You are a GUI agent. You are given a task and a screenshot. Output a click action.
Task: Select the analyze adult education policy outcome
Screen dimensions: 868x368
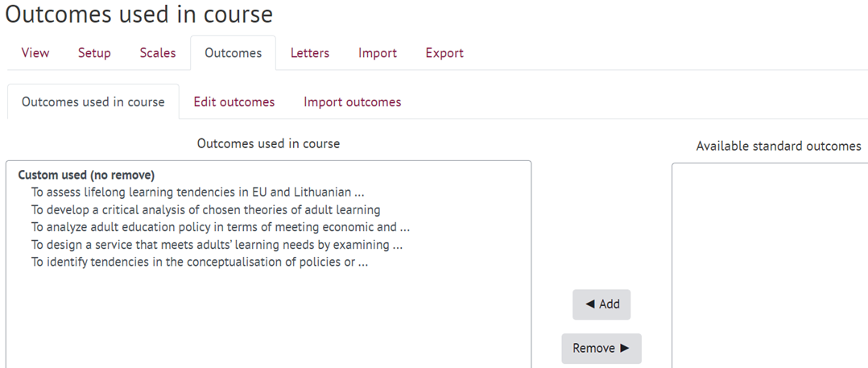(x=221, y=227)
